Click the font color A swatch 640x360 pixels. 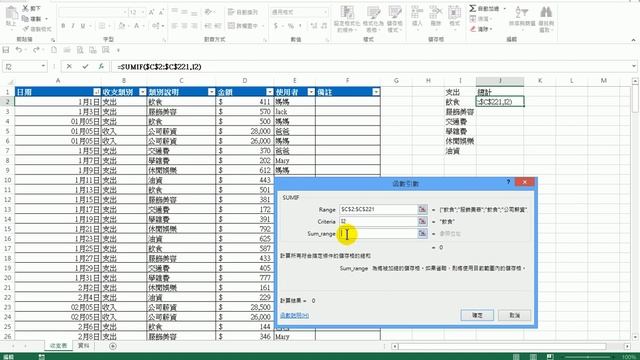point(137,26)
